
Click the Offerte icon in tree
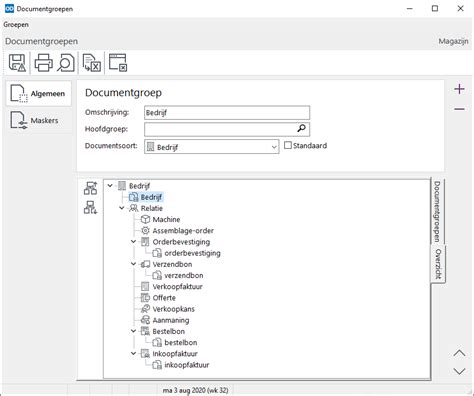(145, 298)
